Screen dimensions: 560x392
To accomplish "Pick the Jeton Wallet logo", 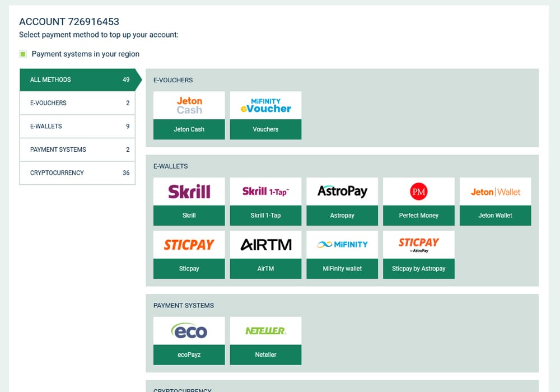I will click(496, 192).
